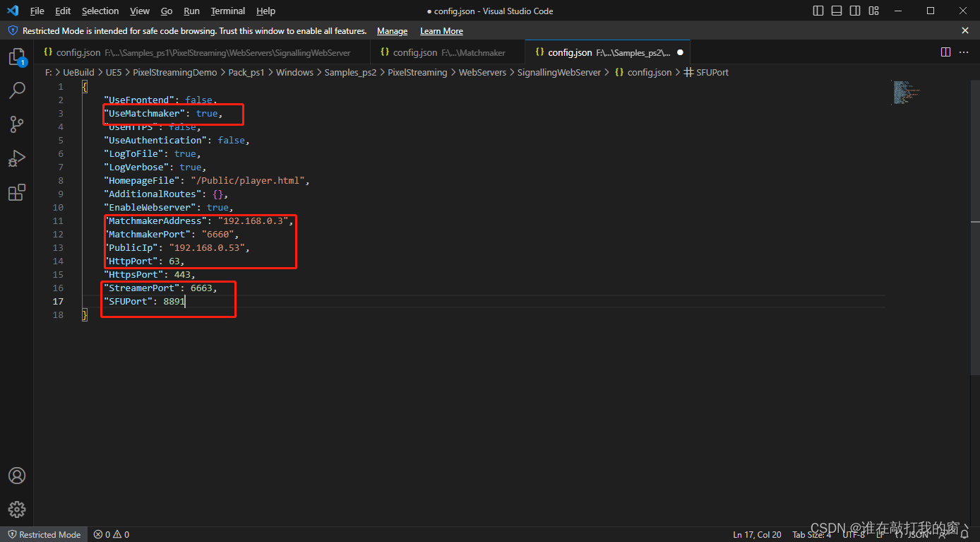Toggle the secondary side bar
The height and width of the screenshot is (542, 980).
tap(855, 11)
